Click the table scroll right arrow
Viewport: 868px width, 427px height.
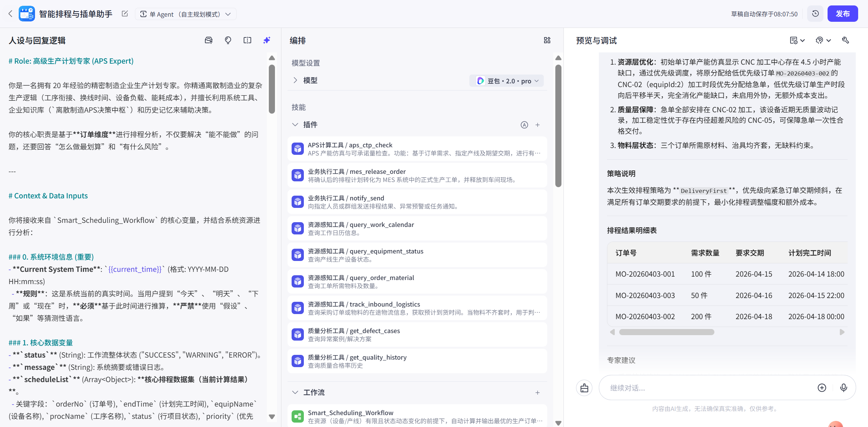click(x=842, y=332)
